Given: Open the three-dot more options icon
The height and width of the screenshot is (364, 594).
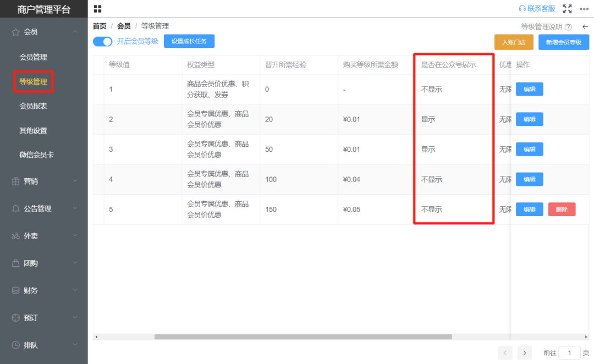Looking at the screenshot, I should coord(584,9).
